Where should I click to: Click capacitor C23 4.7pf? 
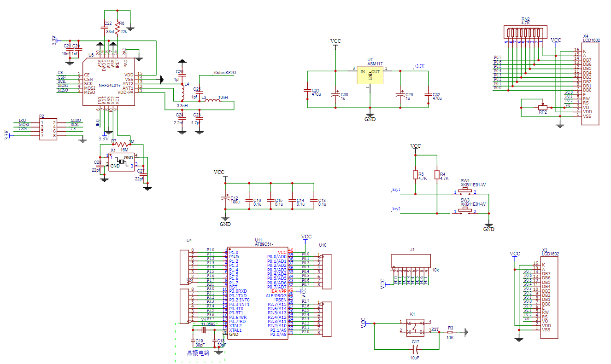199,119
